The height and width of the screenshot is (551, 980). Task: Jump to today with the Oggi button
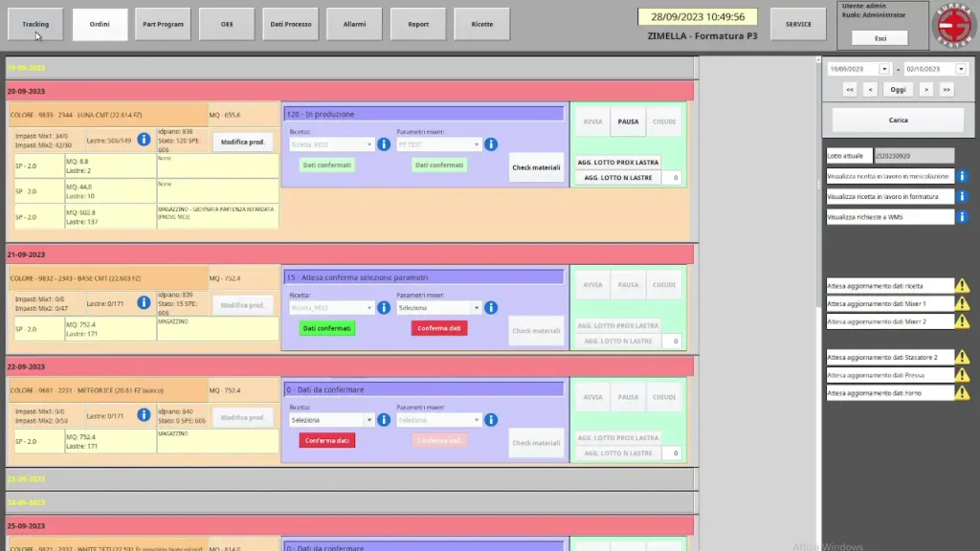[898, 89]
